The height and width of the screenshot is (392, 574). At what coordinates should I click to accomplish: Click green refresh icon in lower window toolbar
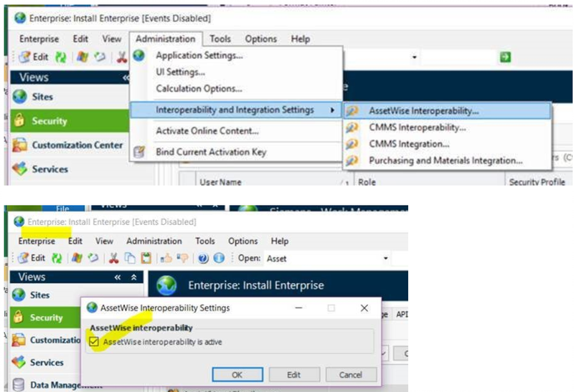pyautogui.click(x=57, y=258)
